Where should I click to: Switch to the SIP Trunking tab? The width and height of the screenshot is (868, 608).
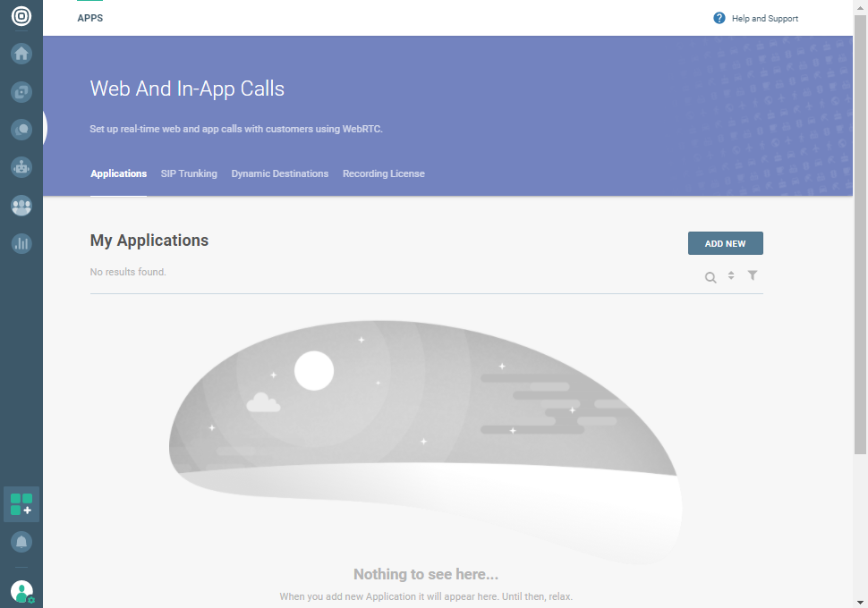pos(189,173)
